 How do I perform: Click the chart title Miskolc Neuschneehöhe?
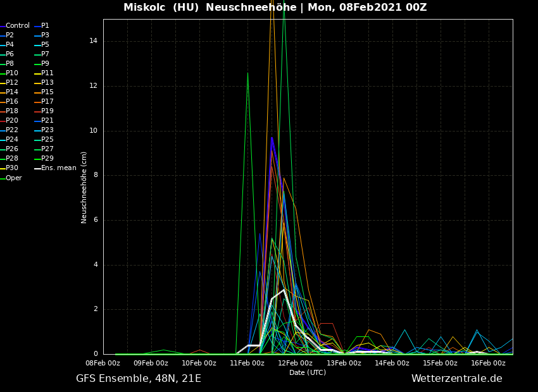(275, 8)
